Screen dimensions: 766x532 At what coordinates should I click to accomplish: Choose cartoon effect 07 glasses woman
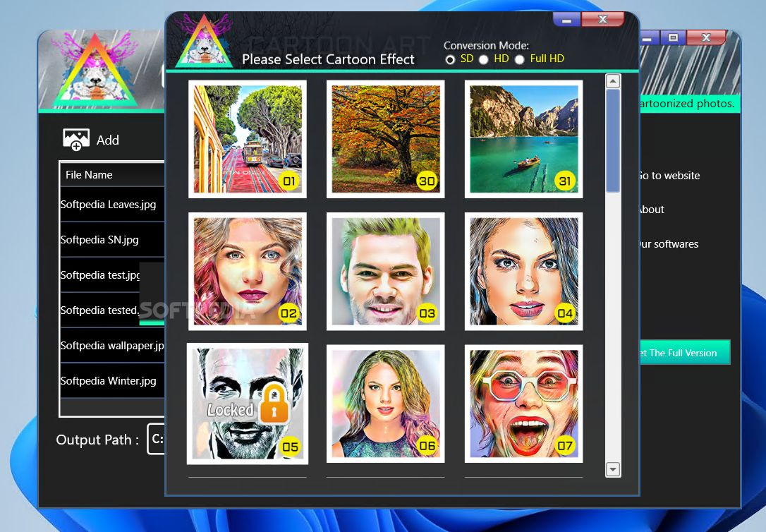pyautogui.click(x=523, y=404)
